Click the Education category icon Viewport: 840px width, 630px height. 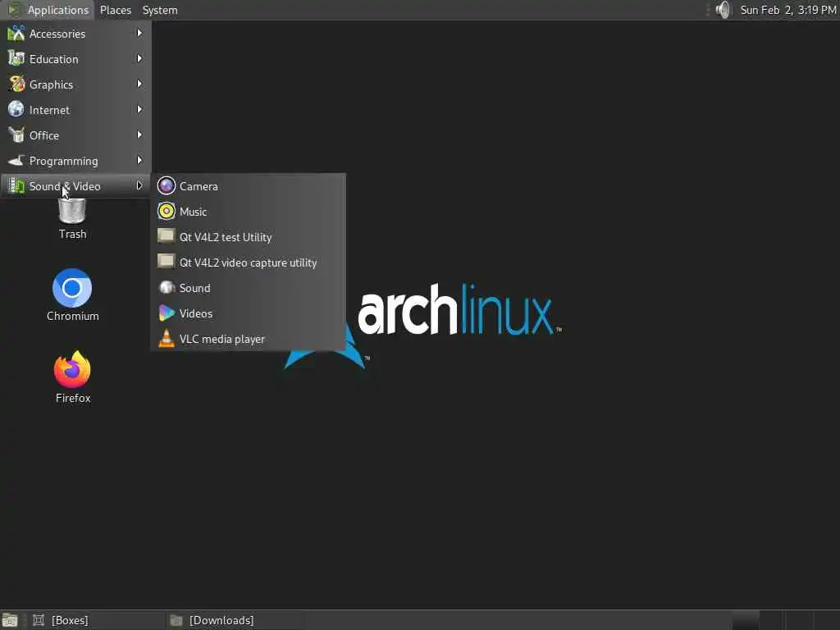[x=16, y=58]
